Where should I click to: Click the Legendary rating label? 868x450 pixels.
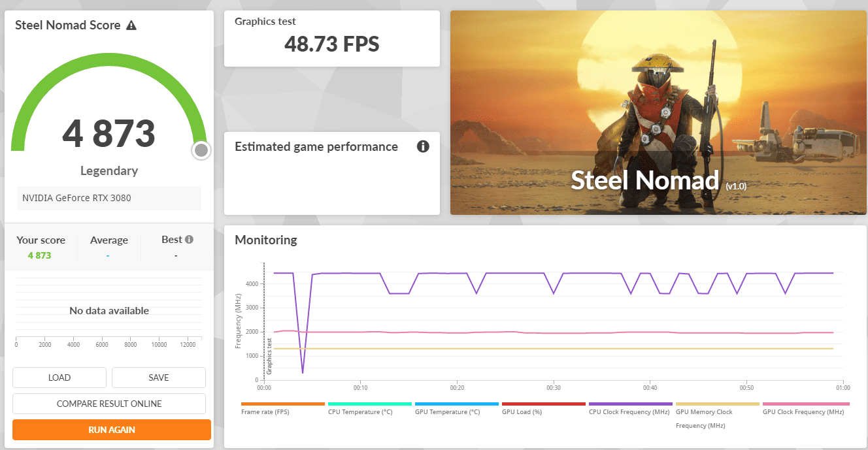click(x=109, y=170)
